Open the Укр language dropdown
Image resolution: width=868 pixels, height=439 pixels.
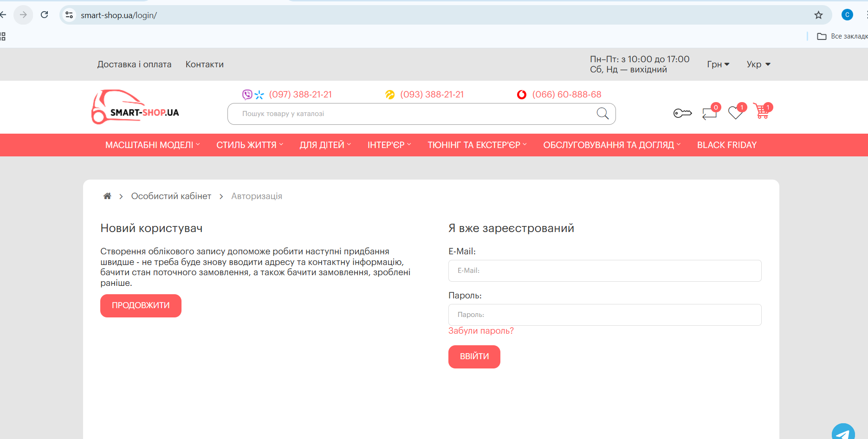click(758, 65)
